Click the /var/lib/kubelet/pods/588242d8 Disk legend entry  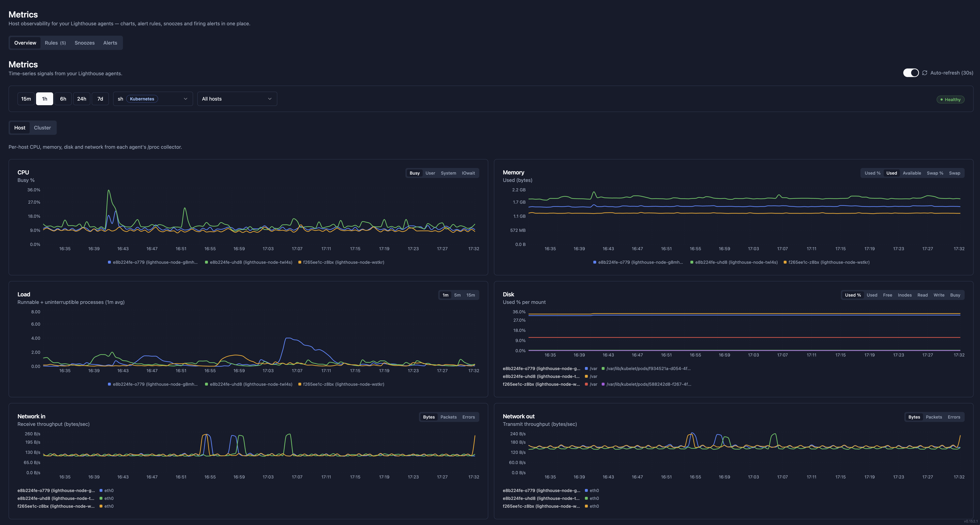click(x=646, y=384)
